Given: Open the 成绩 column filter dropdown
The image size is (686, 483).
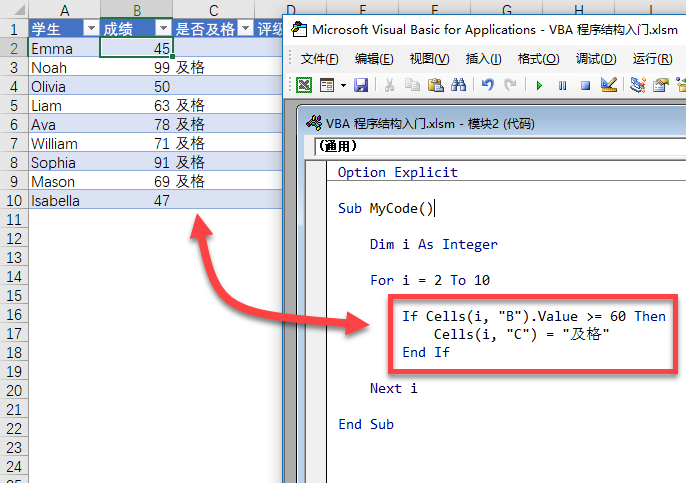Looking at the screenshot, I should [x=162, y=29].
